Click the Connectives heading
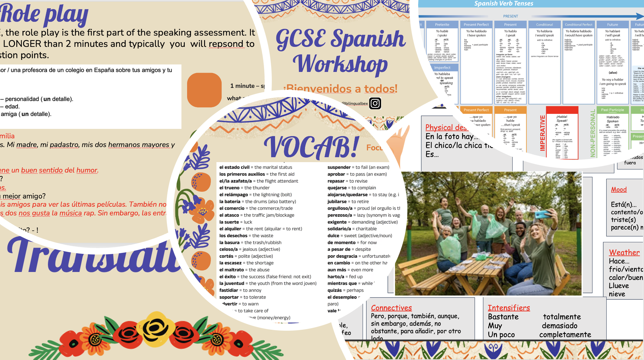 (x=391, y=308)
